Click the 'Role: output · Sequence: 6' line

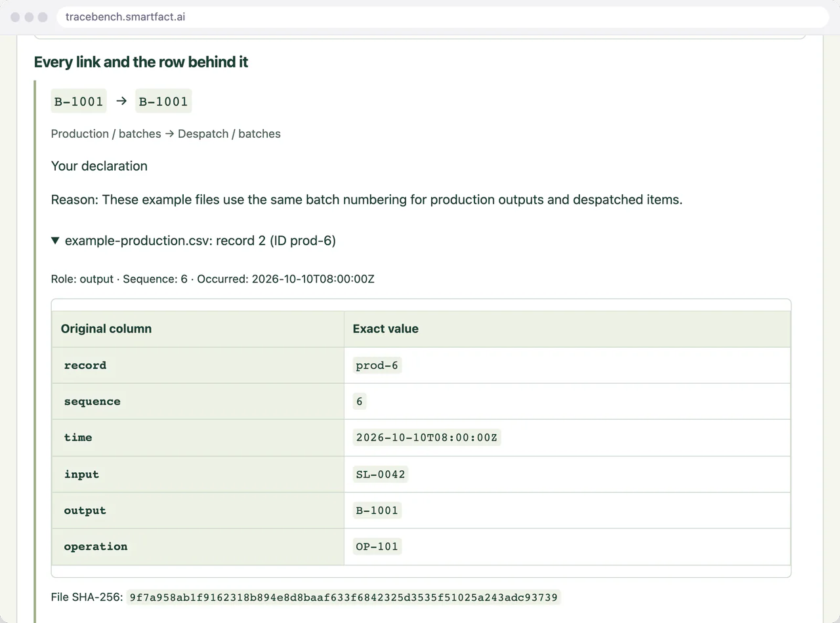(x=213, y=279)
